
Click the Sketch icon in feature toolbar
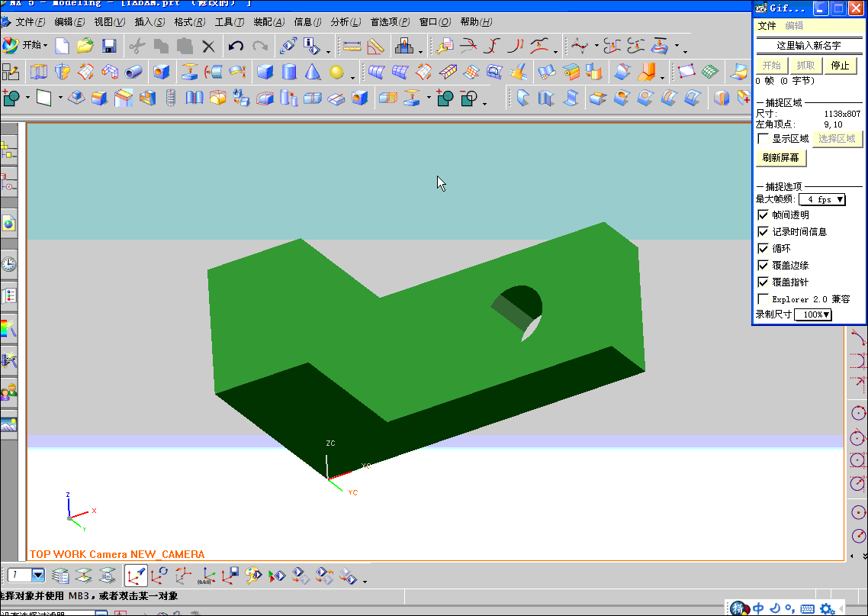pos(11,72)
